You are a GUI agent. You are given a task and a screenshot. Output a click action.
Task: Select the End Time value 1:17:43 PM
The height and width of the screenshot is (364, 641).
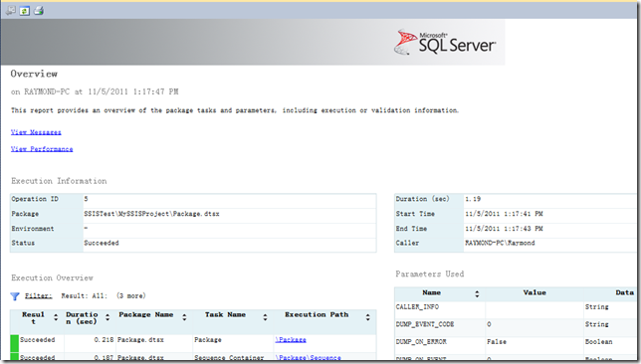tap(504, 229)
